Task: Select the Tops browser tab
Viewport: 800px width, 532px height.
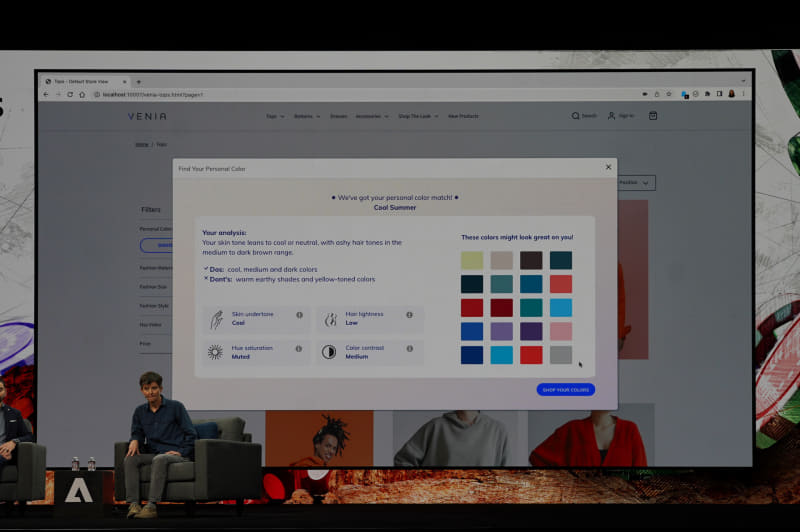Action: click(x=86, y=82)
